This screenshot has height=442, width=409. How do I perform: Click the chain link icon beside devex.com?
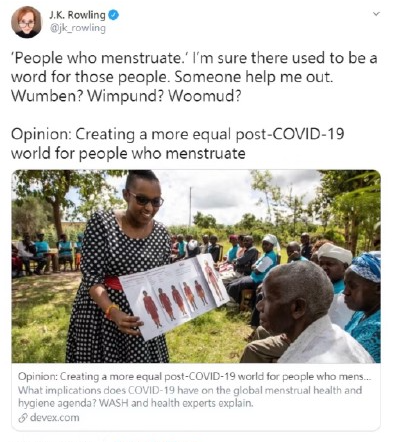pos(23,418)
